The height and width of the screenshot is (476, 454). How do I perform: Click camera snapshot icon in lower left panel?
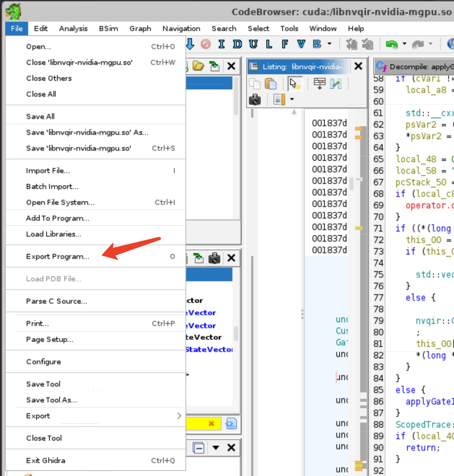pos(214,258)
